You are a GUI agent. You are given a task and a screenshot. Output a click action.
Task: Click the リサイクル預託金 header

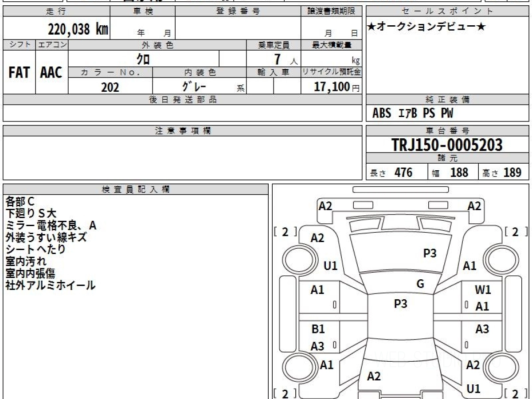click(332, 72)
